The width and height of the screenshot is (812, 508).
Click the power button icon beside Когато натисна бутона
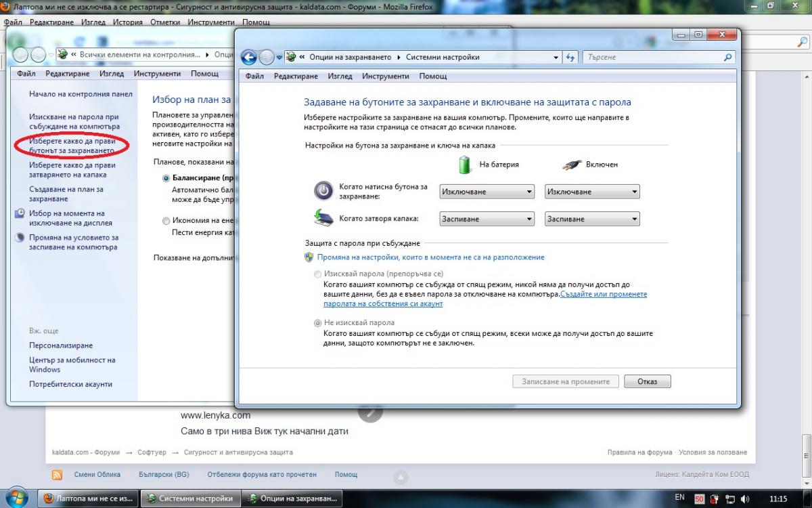323,191
